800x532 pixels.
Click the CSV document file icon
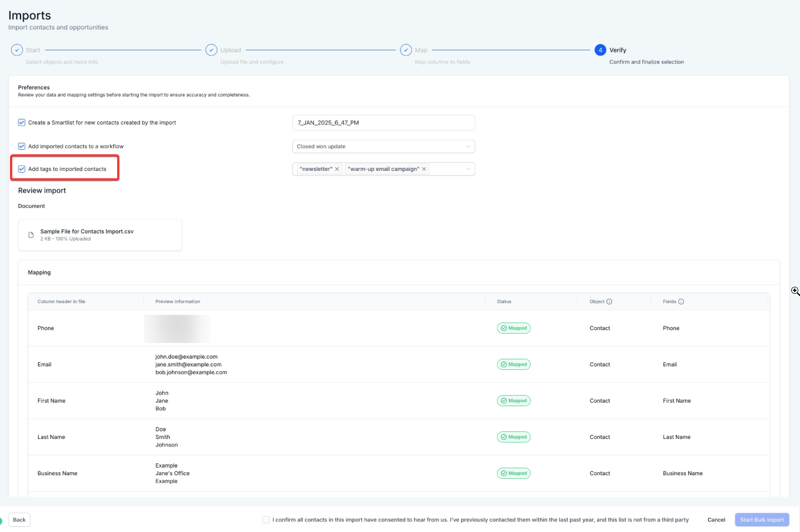pyautogui.click(x=31, y=235)
